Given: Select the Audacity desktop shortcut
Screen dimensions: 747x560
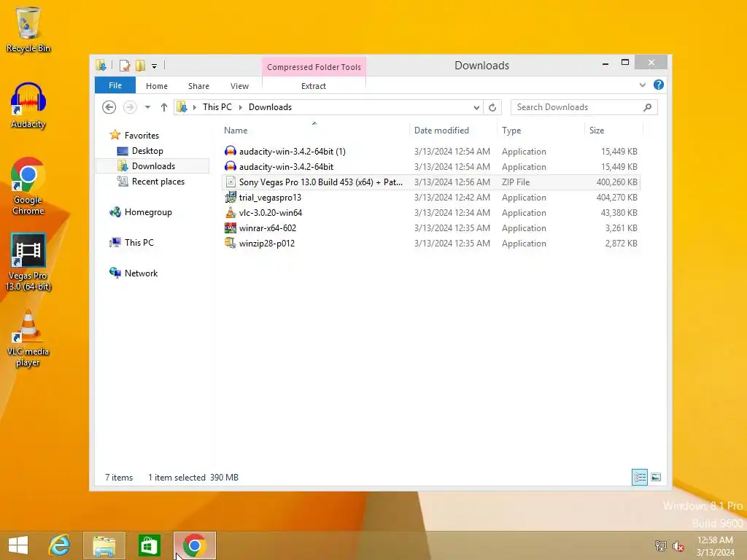Looking at the screenshot, I should pyautogui.click(x=28, y=105).
